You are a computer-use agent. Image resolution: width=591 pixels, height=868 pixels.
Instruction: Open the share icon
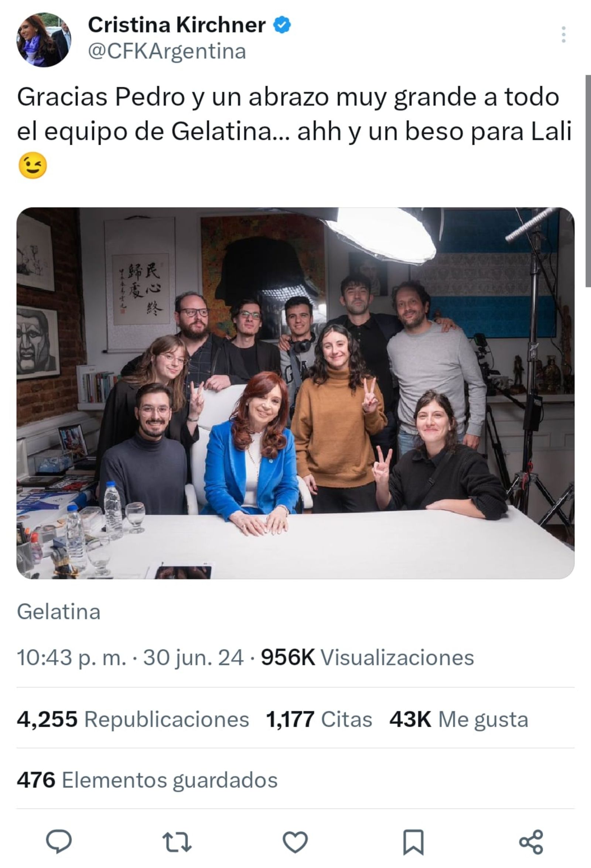point(531,841)
